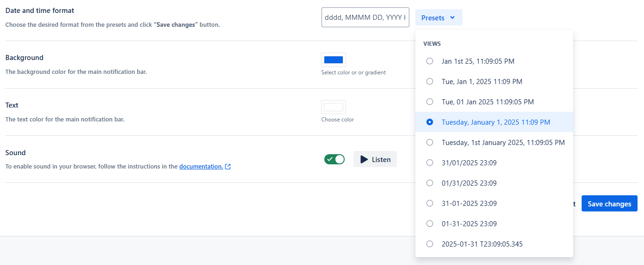Click the date format input field

pos(365,18)
